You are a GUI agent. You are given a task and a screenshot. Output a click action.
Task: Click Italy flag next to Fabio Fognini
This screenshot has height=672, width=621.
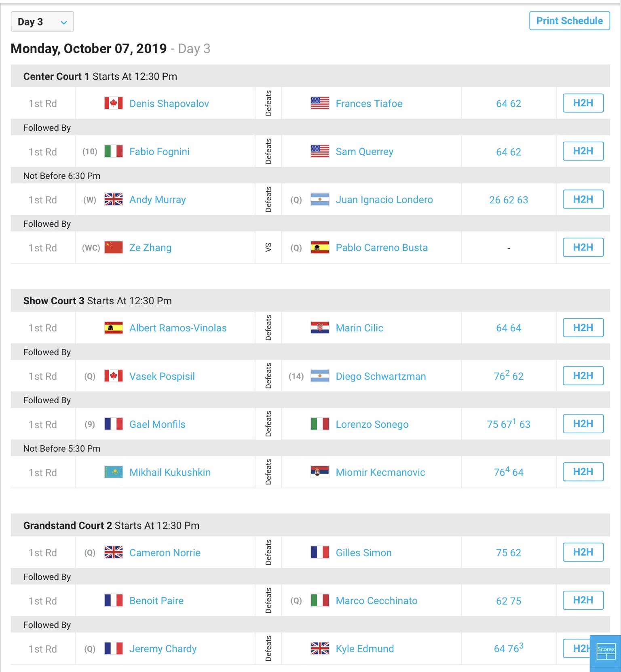point(114,151)
